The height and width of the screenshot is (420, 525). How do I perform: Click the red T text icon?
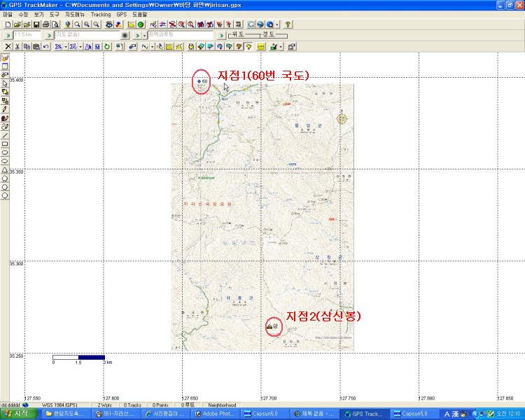coord(229,24)
